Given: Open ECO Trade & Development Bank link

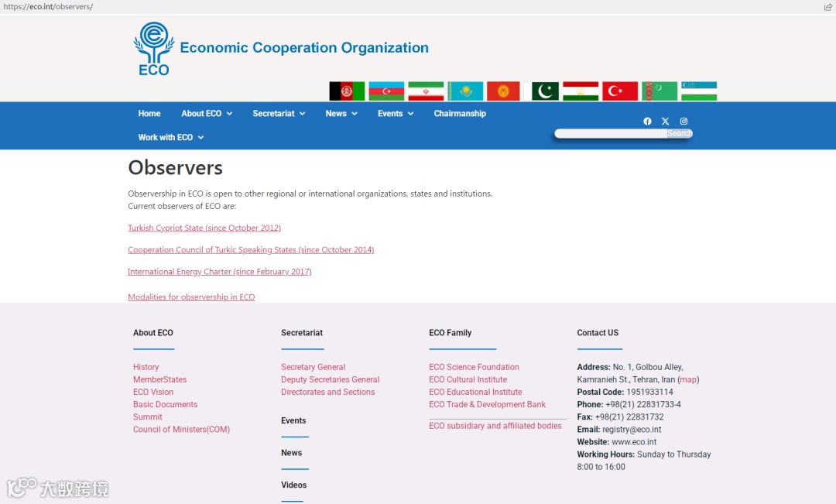Looking at the screenshot, I should click(488, 404).
